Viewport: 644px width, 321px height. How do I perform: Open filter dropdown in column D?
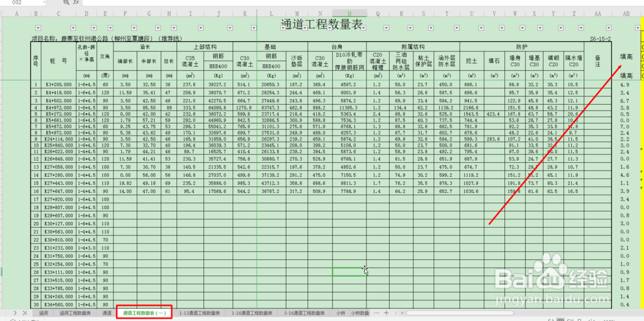click(92, 28)
